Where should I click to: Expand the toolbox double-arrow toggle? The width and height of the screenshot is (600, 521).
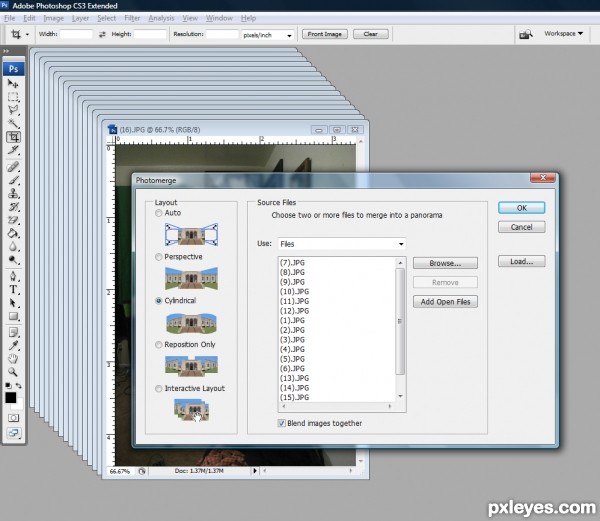[6, 51]
